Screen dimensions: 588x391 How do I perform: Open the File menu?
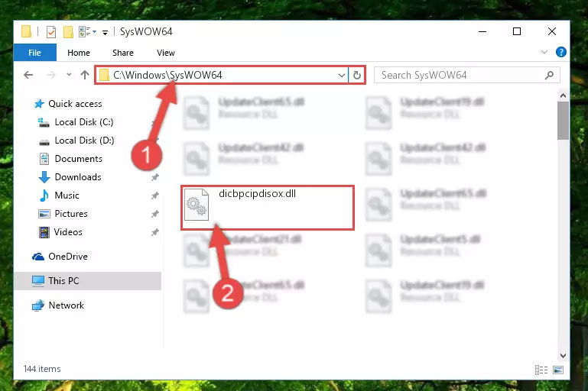coord(34,53)
